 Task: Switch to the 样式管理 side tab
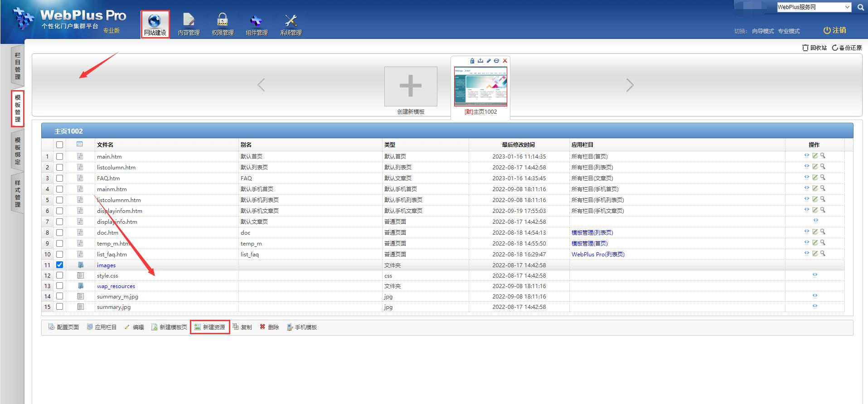coord(18,194)
